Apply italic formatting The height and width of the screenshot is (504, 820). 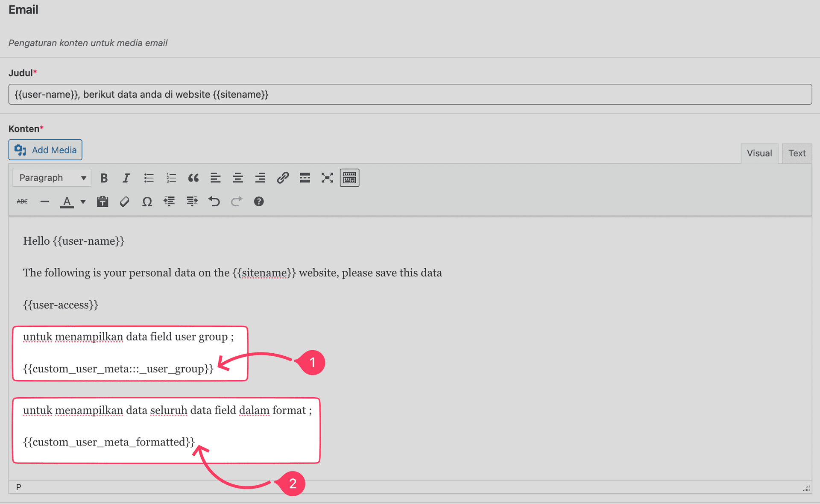click(x=126, y=178)
